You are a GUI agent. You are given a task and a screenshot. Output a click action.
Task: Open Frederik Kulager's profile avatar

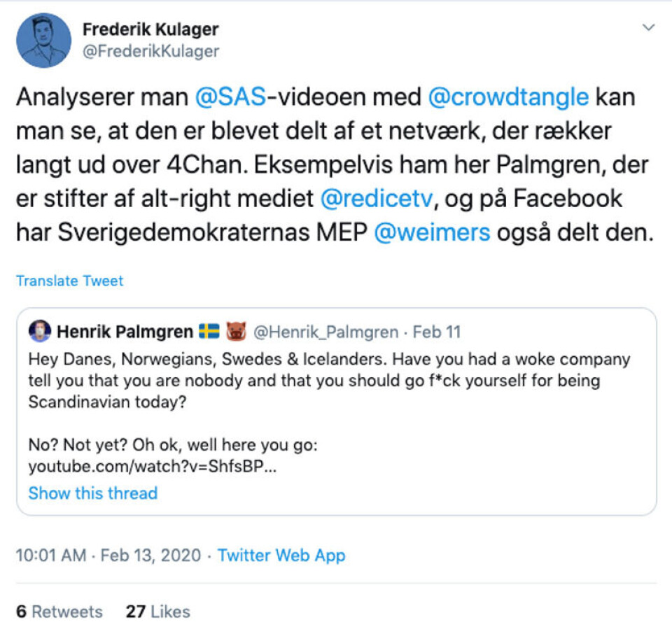pyautogui.click(x=43, y=40)
